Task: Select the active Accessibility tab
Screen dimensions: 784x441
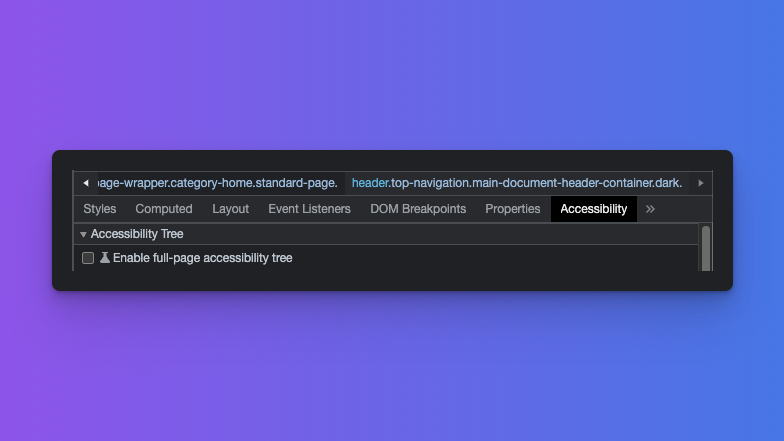Action: [x=593, y=209]
